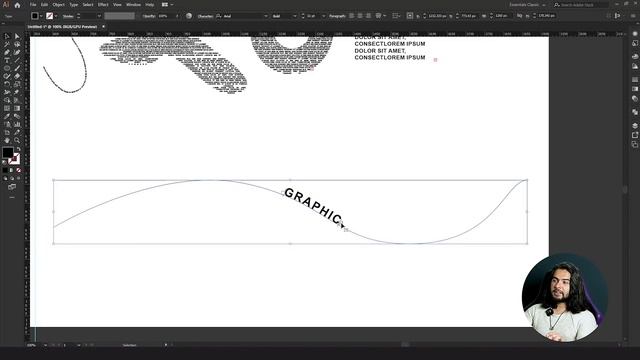Choose the Curvature tool
Viewport: 640px width, 360px height.
17,52
